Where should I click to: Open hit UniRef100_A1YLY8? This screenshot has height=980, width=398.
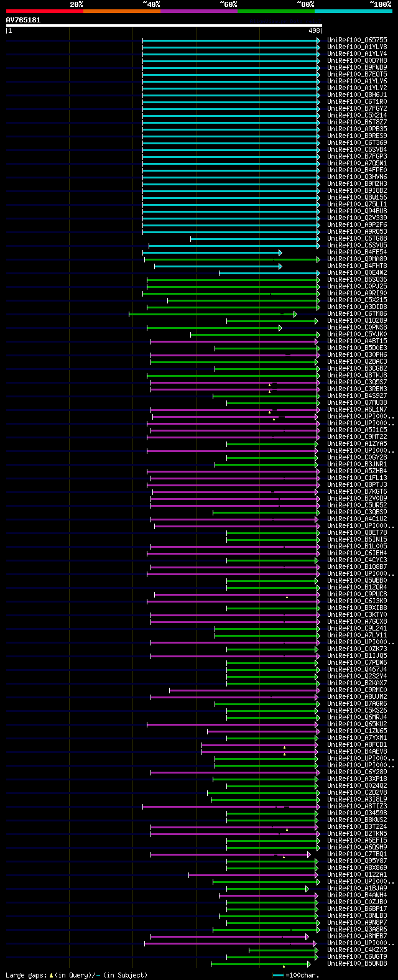coord(358,47)
